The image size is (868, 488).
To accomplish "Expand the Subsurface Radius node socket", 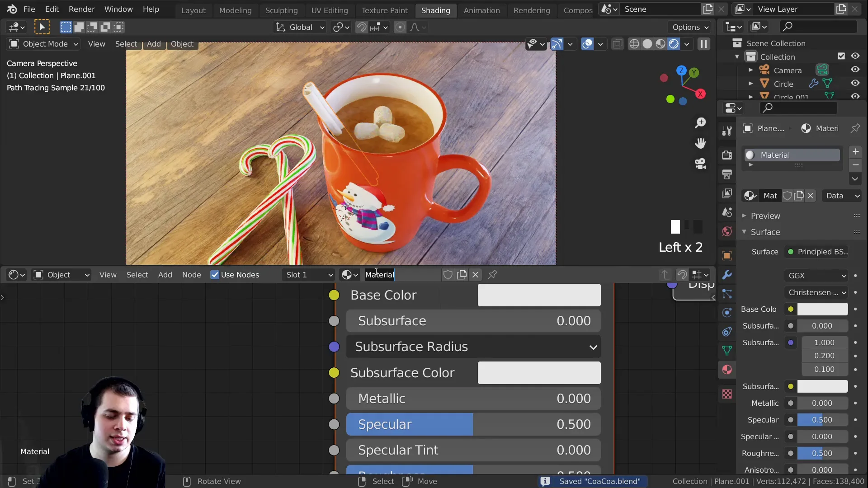I will (x=473, y=347).
